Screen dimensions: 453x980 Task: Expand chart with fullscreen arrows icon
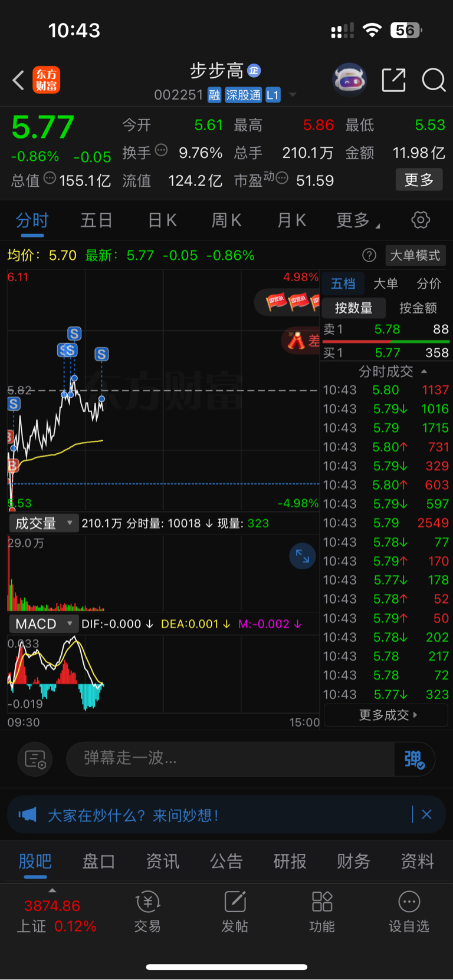[303, 556]
